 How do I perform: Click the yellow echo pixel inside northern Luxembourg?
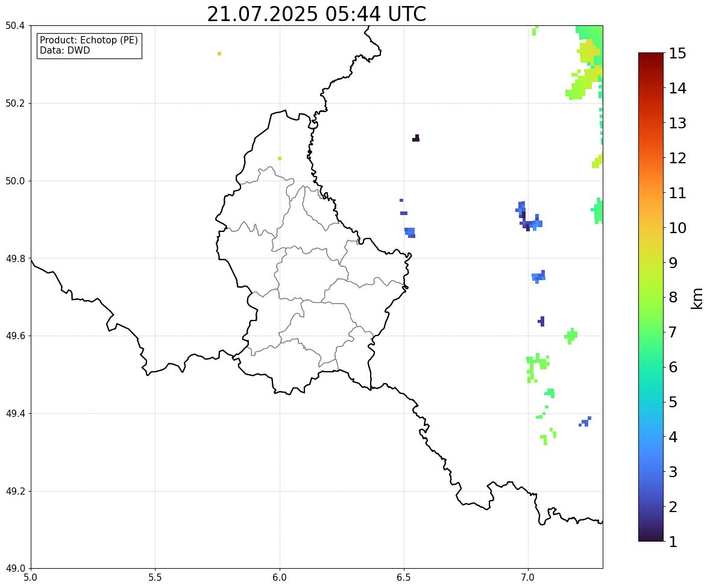click(280, 158)
